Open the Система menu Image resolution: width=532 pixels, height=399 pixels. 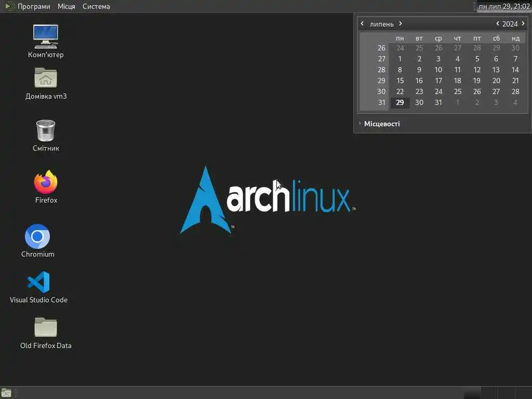click(96, 6)
